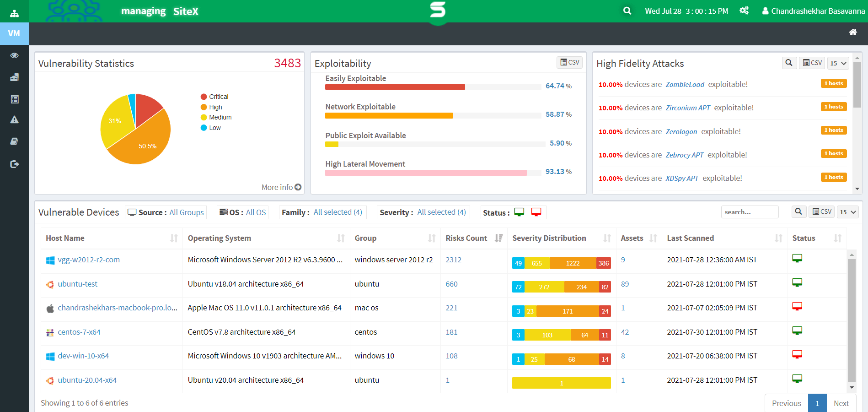The image size is (868, 412).
Task: Click the logout exit icon in sidebar
Action: pyautogui.click(x=14, y=164)
